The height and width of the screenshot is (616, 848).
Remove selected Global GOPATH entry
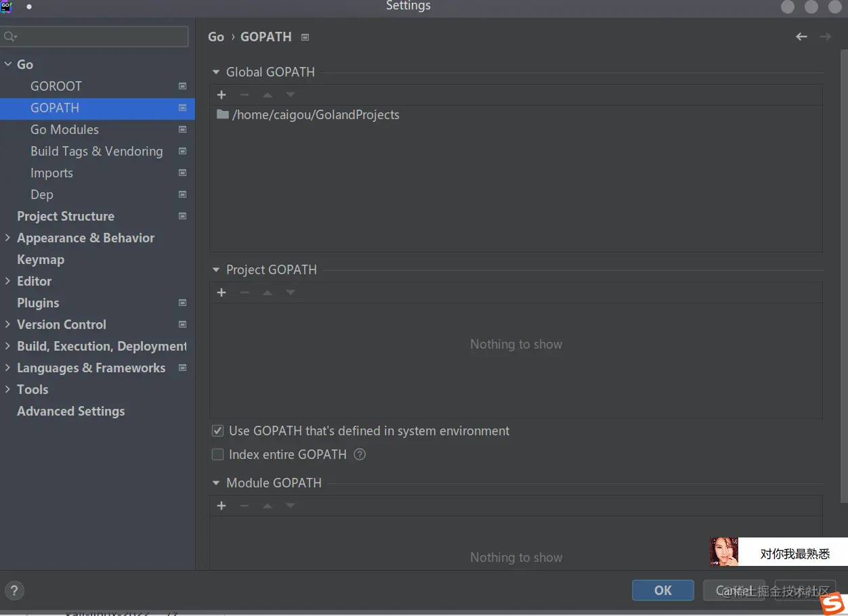(x=245, y=95)
